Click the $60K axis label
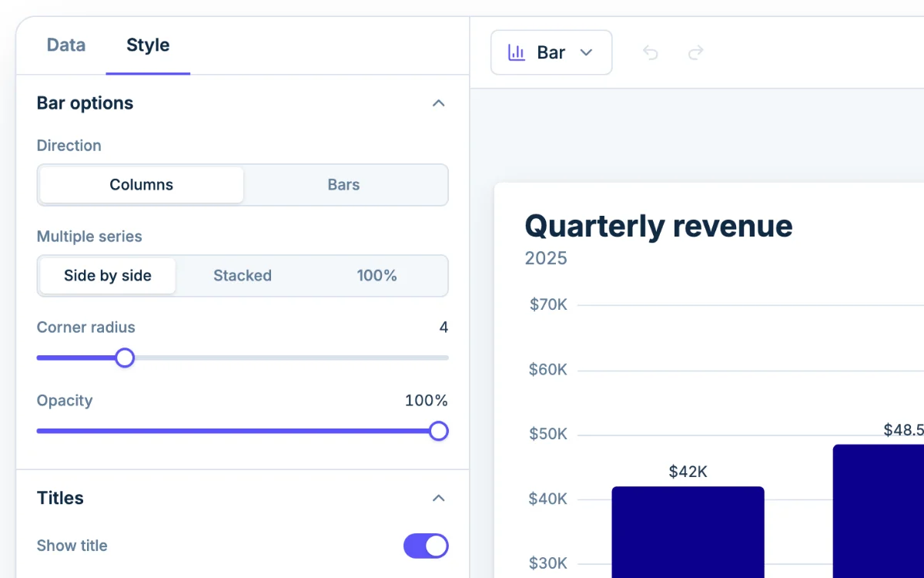This screenshot has width=924, height=578. click(x=548, y=369)
